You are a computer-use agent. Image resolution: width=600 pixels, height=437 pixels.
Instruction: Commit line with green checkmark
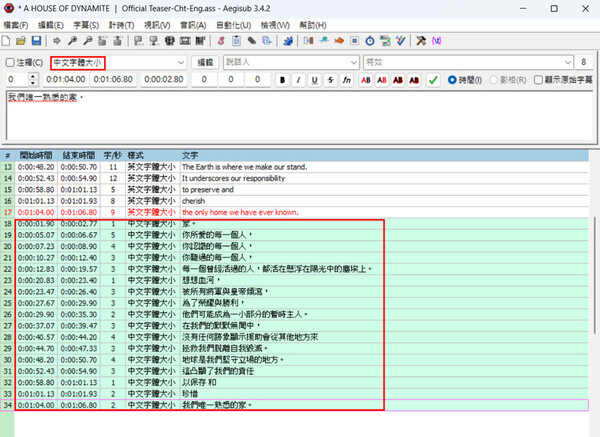pos(433,79)
